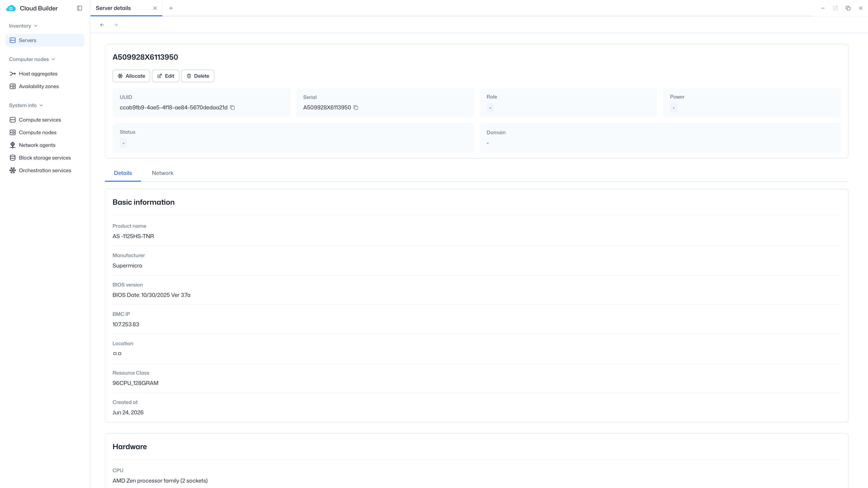
Task: Click the Block storage services icon
Action: coord(12,158)
